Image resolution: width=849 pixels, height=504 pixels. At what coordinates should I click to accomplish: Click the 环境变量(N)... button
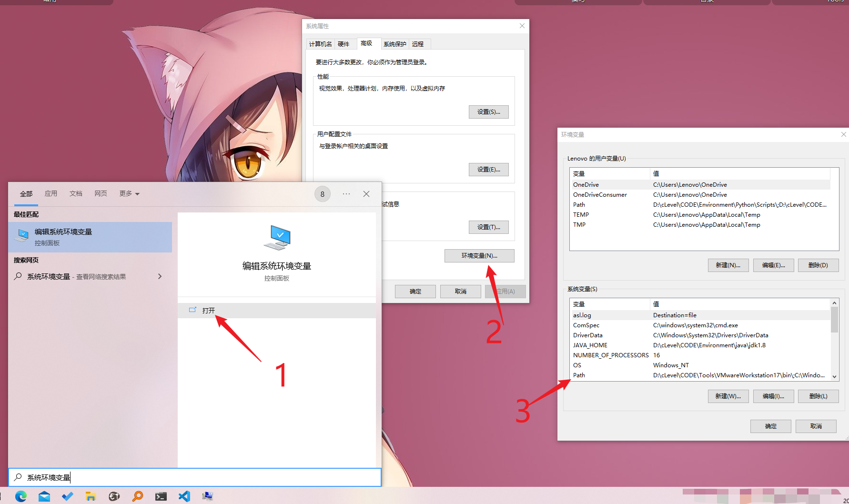(x=479, y=256)
